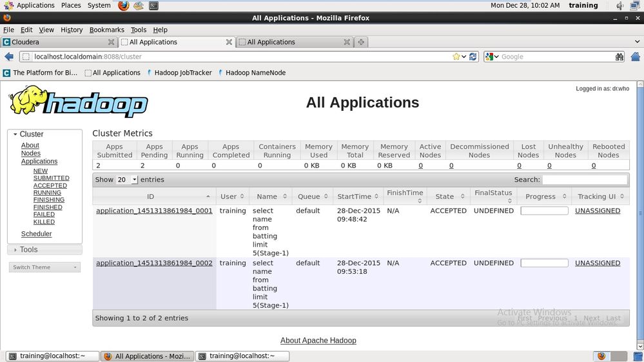This screenshot has width=644, height=362.
Task: Click the Scheduler link in the sidebar
Action: pos(36,234)
